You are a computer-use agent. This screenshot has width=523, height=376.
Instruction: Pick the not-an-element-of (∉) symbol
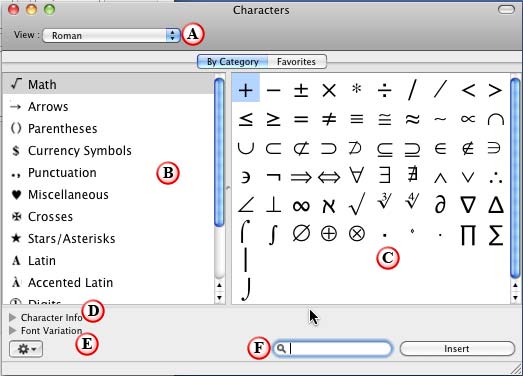pyautogui.click(x=468, y=148)
